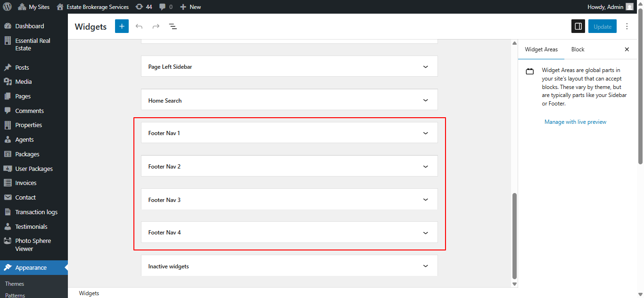Image resolution: width=644 pixels, height=298 pixels.
Task: Click the WordPress logo in admin bar
Action: [x=7, y=7]
